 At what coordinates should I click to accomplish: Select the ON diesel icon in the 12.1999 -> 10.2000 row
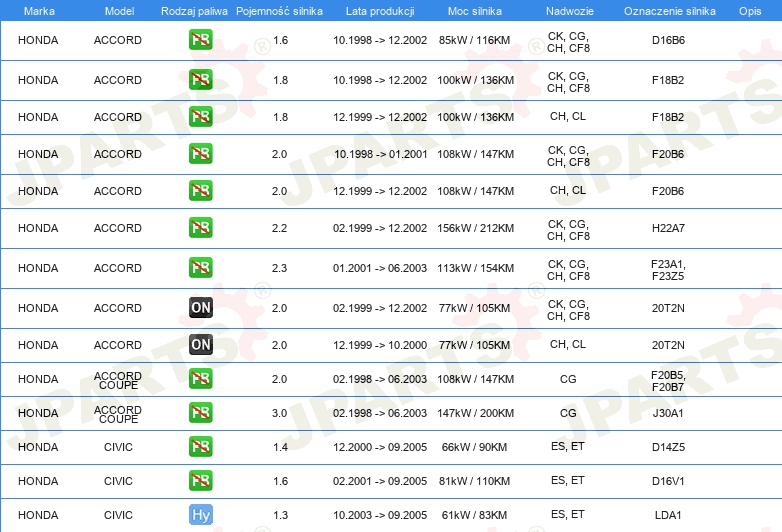pyautogui.click(x=200, y=345)
